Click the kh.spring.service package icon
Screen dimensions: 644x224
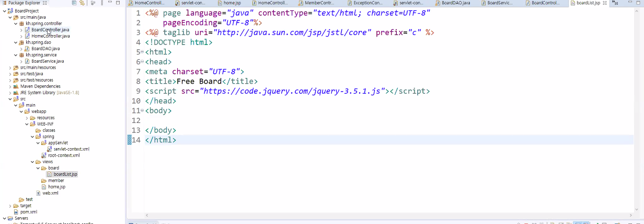tap(21, 55)
